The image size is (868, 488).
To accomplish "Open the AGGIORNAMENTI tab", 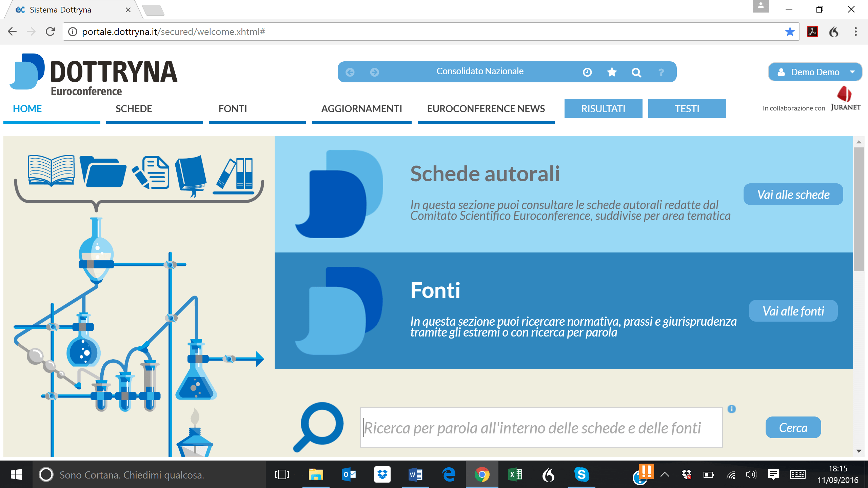I will [x=361, y=109].
